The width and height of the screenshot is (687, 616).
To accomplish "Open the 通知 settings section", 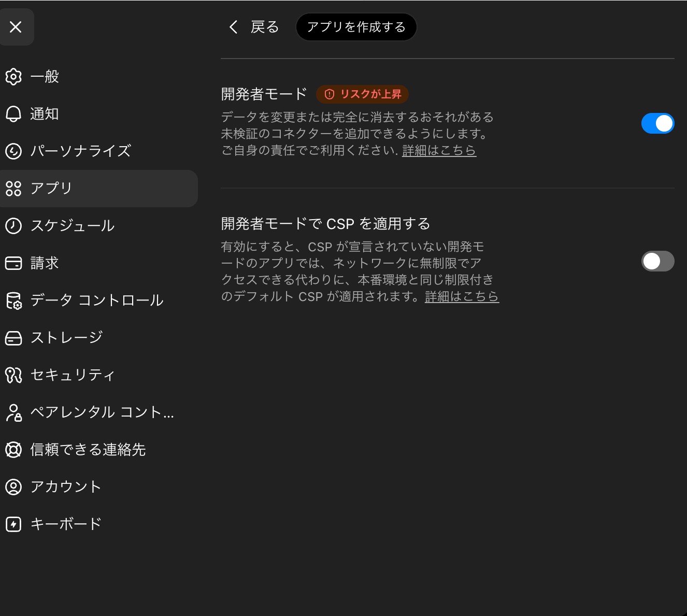I will click(x=98, y=114).
